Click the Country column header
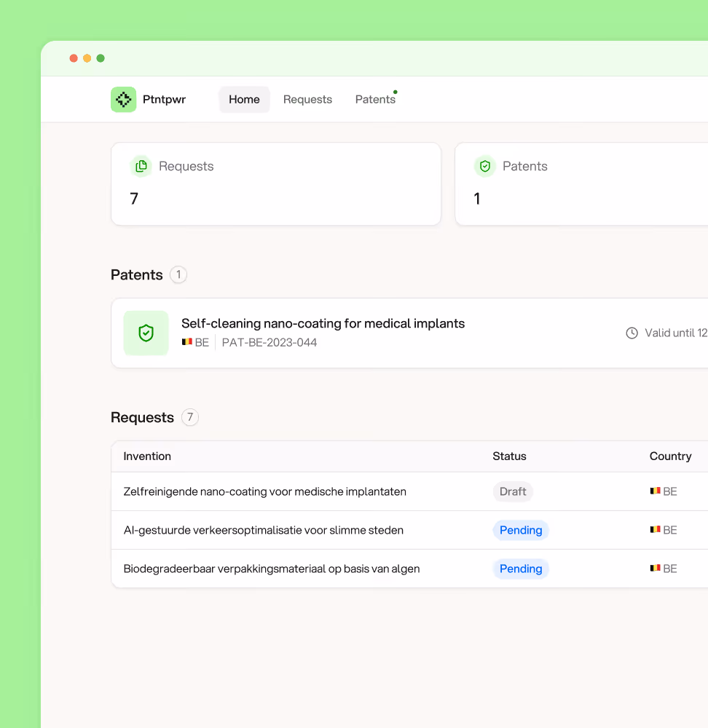 tap(670, 456)
